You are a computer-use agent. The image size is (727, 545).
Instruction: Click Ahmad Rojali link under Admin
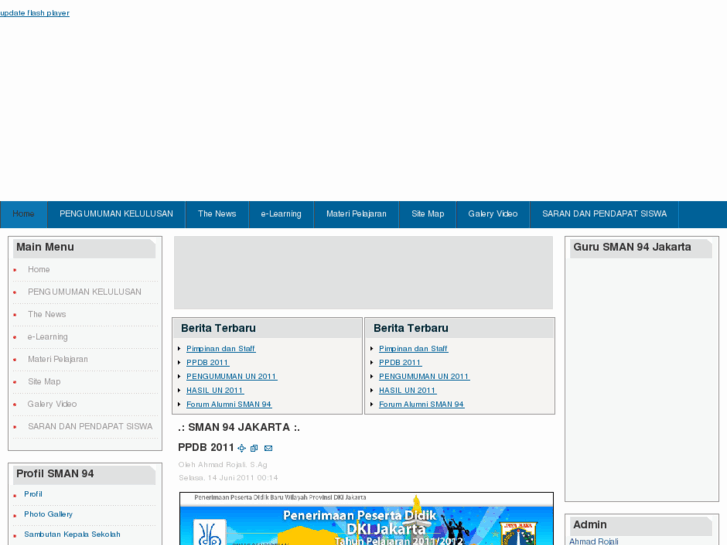(x=593, y=541)
